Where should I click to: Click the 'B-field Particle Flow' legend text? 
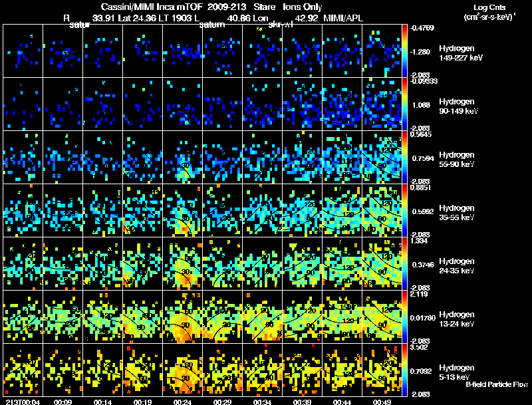(497, 384)
